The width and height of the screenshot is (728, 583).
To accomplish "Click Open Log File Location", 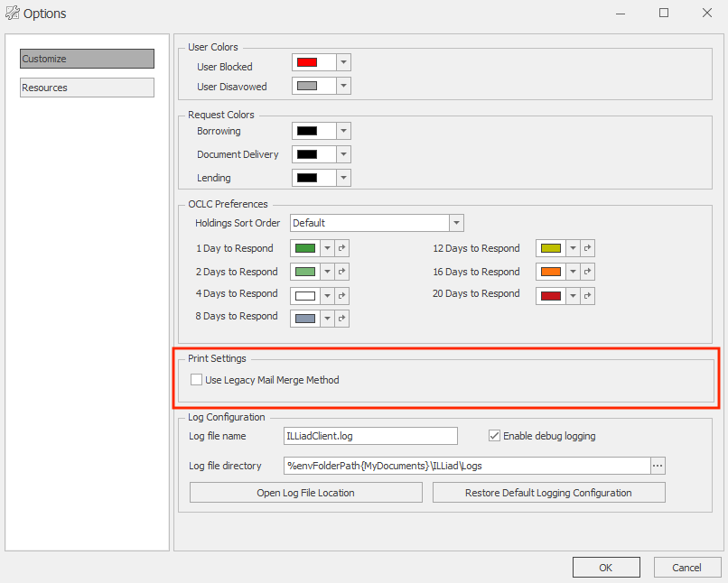I will tap(305, 492).
